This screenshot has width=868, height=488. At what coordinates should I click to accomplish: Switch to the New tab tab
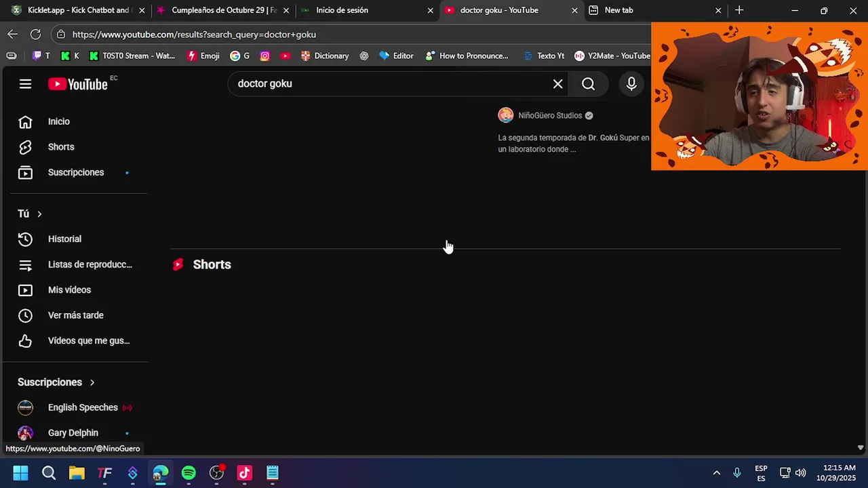[654, 10]
